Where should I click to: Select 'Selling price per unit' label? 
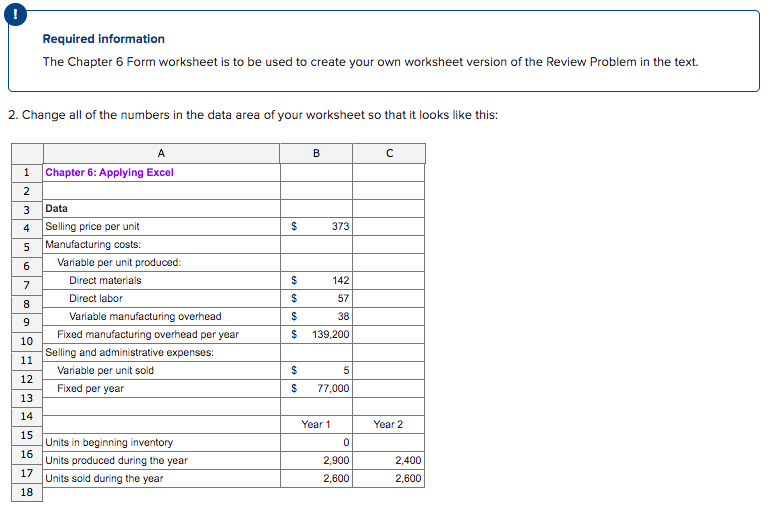(x=92, y=226)
